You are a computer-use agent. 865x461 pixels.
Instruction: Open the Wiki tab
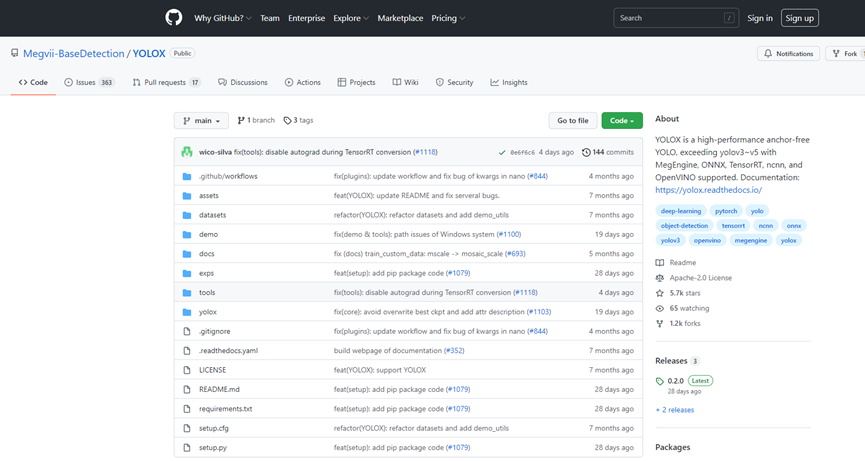pyautogui.click(x=405, y=83)
